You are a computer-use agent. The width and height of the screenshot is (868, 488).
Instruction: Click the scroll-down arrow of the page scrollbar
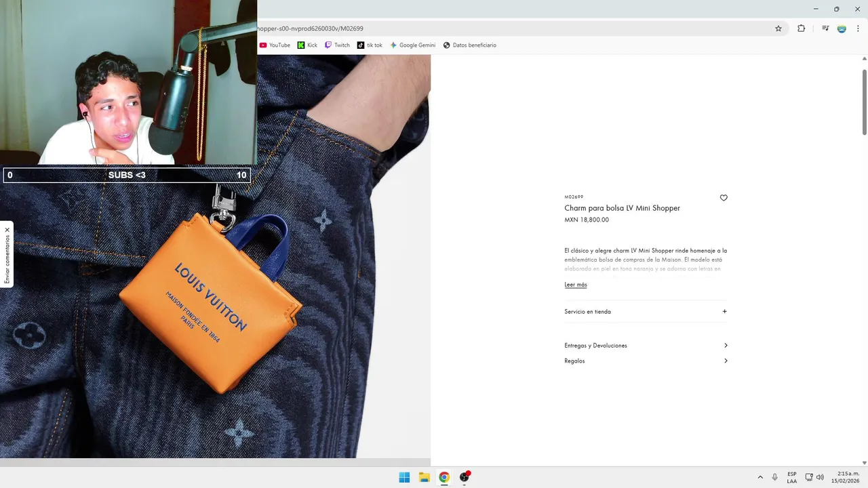click(x=865, y=463)
